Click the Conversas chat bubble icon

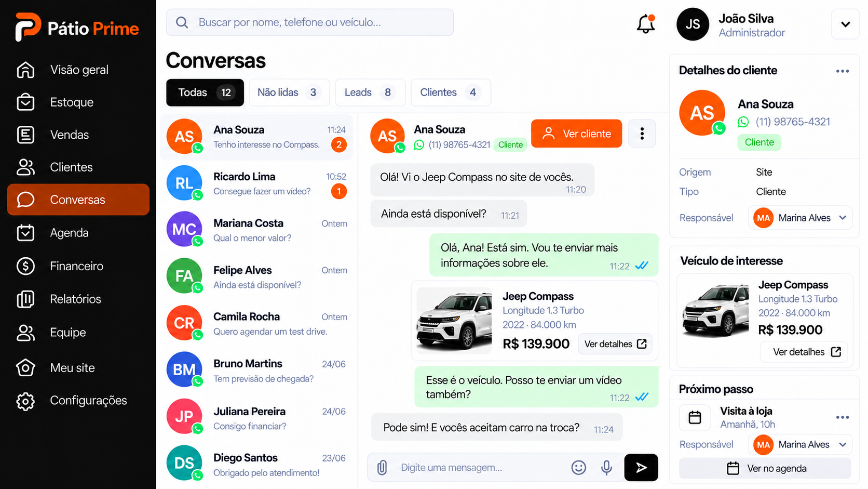click(25, 200)
